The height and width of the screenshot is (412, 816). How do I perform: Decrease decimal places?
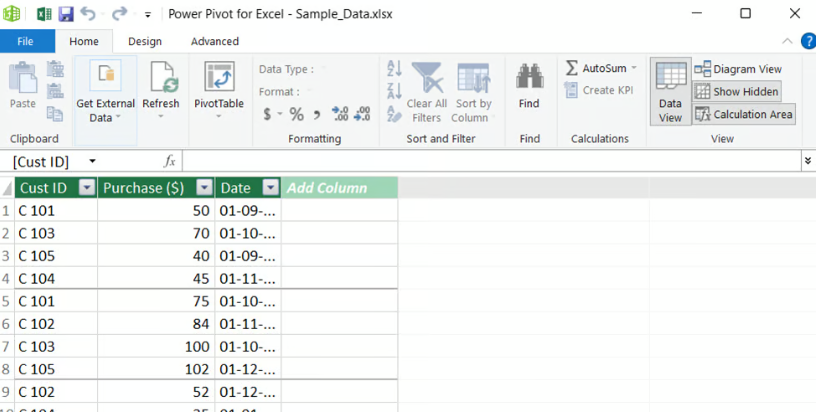[362, 114]
